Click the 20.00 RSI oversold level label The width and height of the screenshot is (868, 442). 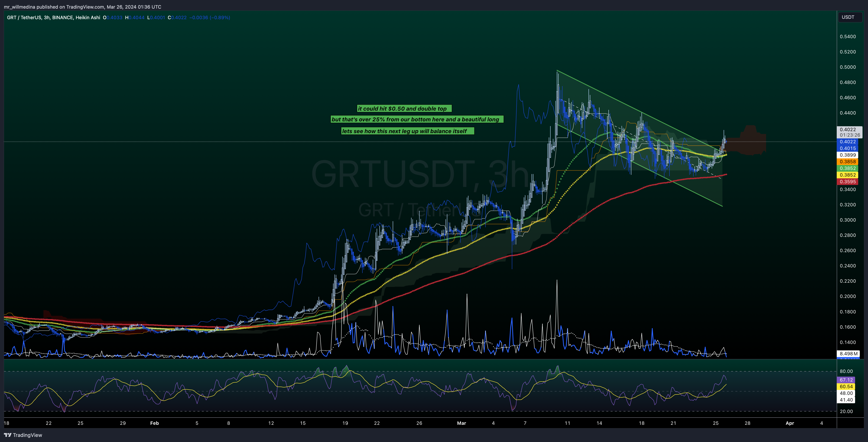pos(846,411)
